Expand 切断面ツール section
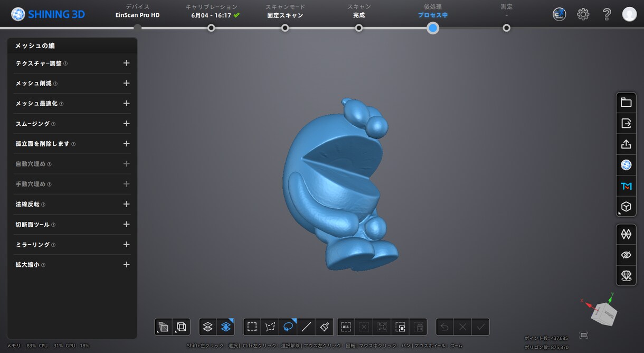Viewport: 644px width, 353px height. click(x=126, y=225)
